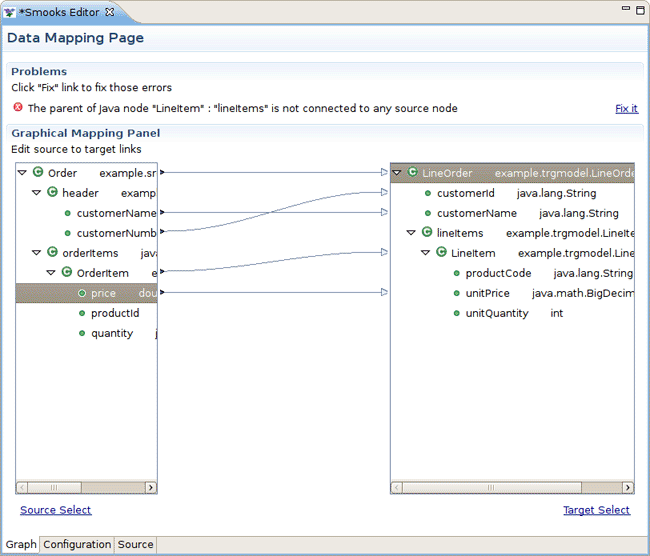Screen dimensions: 650x556
Task: Click the red error icon in Problems
Action: 18,108
